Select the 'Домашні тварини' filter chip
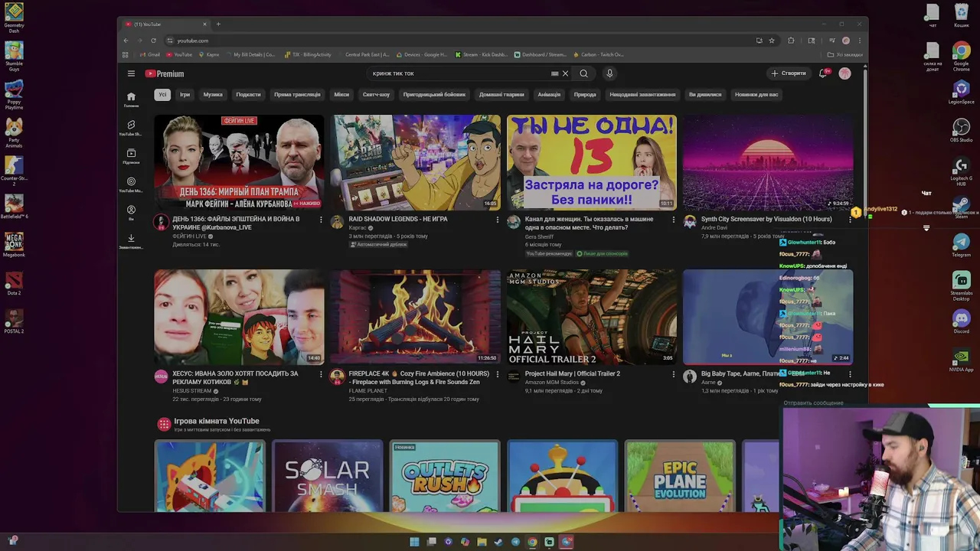 501,94
